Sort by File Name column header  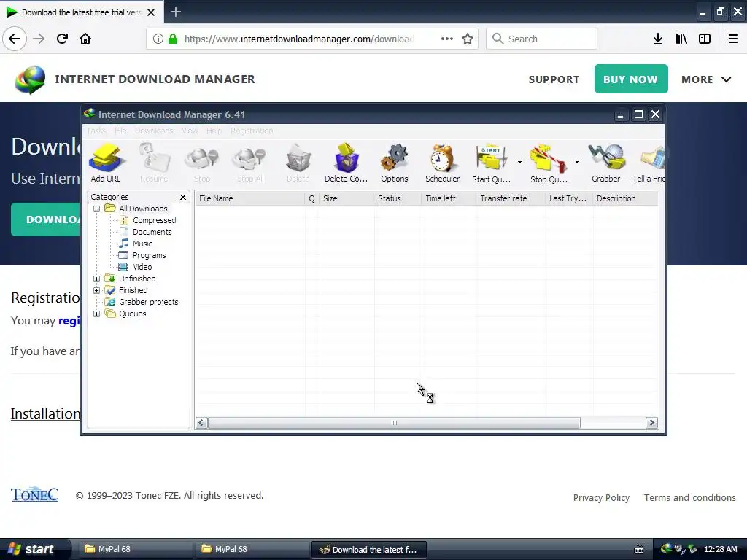pyautogui.click(x=250, y=198)
